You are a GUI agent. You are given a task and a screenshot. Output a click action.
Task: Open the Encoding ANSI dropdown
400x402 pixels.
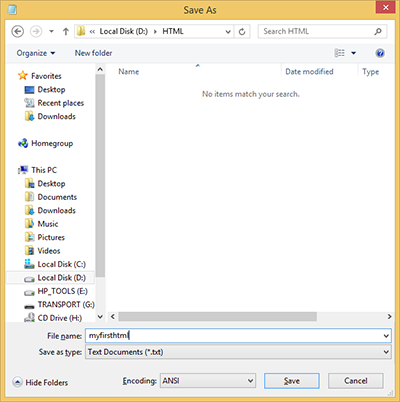pos(208,381)
